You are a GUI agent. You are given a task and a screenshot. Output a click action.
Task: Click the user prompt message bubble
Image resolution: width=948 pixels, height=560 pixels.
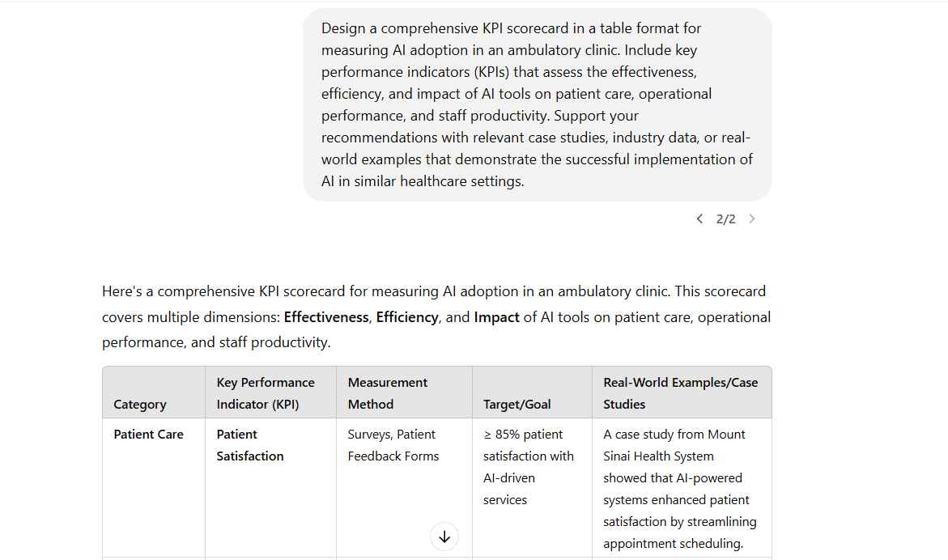(538, 104)
